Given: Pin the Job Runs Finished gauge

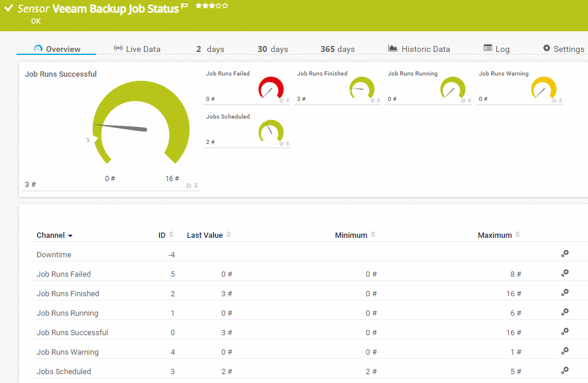Looking at the screenshot, I should pyautogui.click(x=378, y=101).
